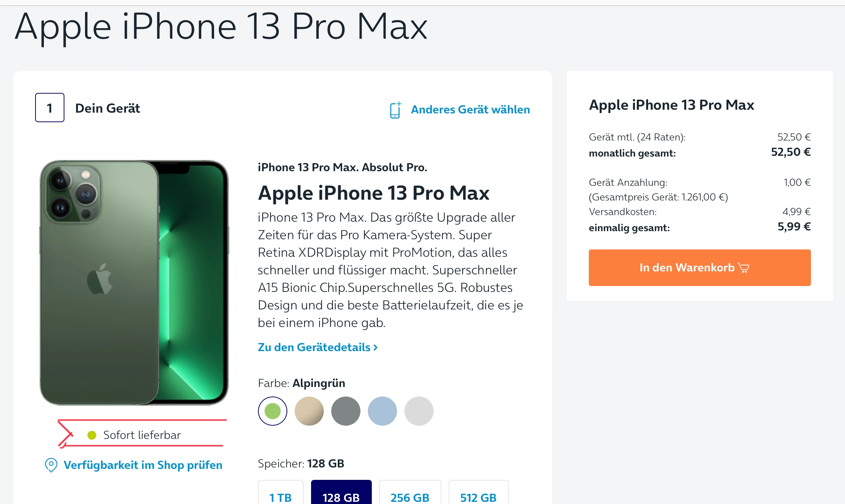Expand details via chevron after Gerätedetails
The image size is (845, 504).
pos(375,347)
